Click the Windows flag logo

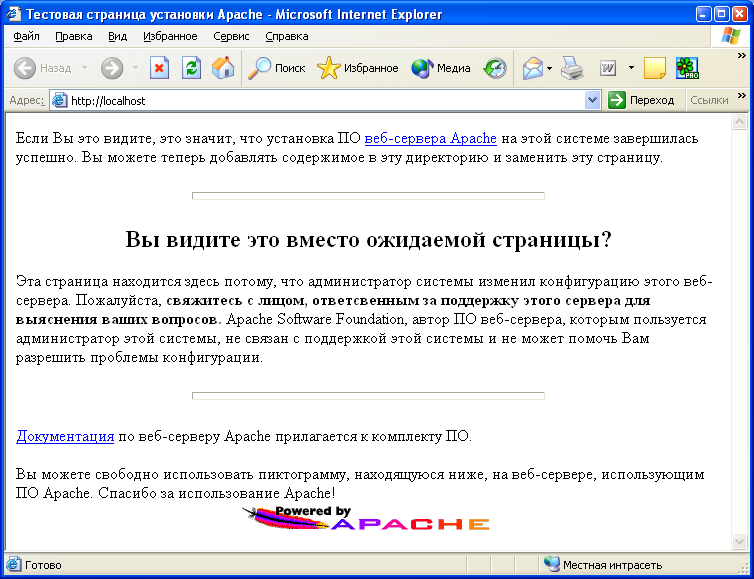point(730,36)
